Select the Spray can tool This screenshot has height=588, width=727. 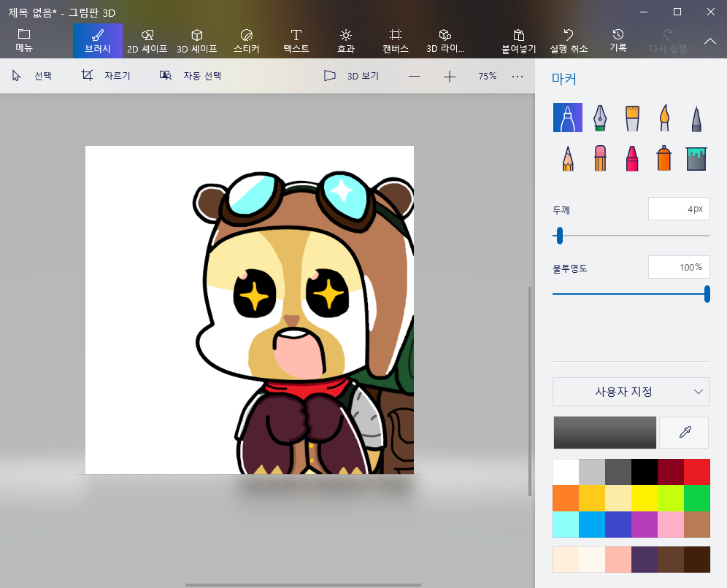click(664, 158)
